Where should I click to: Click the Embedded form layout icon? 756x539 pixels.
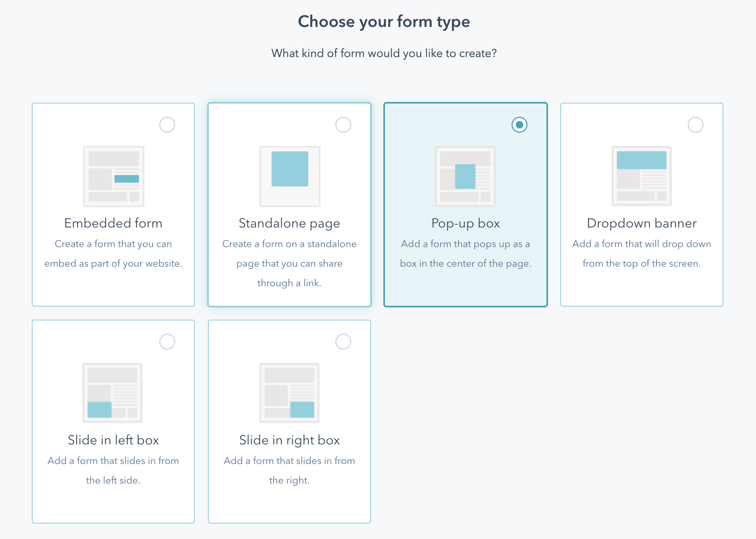[x=113, y=177]
